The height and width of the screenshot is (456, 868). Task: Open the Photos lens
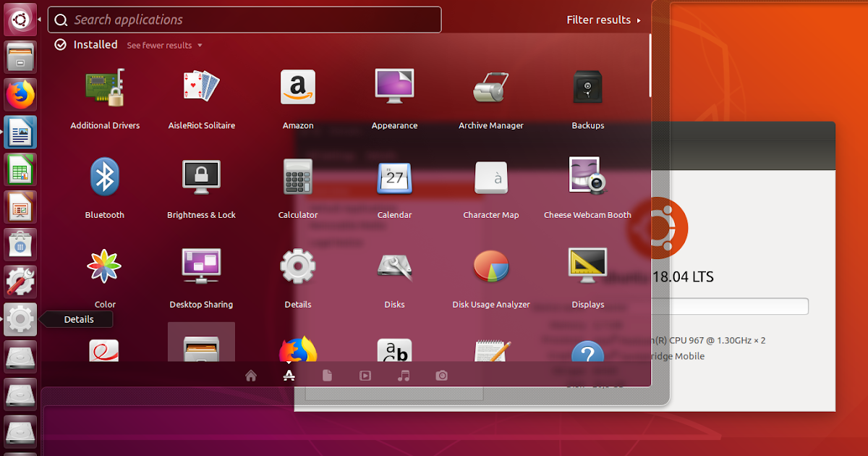click(442, 376)
